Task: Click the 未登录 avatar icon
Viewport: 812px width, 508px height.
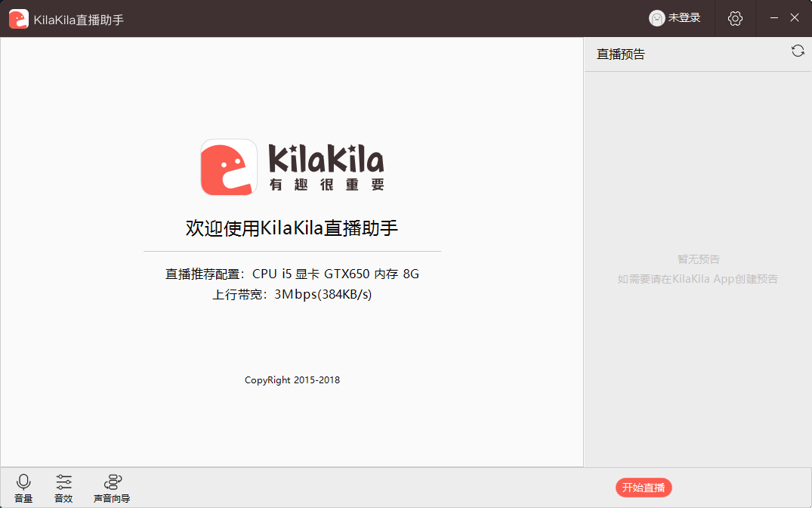Action: (x=656, y=18)
